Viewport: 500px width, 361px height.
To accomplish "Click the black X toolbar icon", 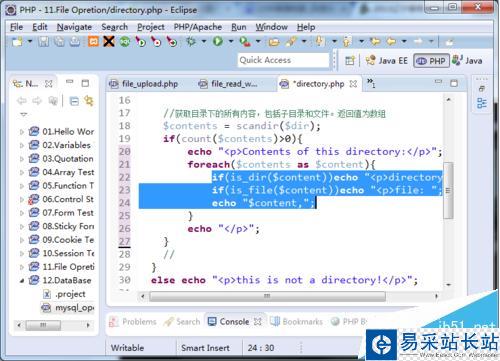I will [x=109, y=41].
